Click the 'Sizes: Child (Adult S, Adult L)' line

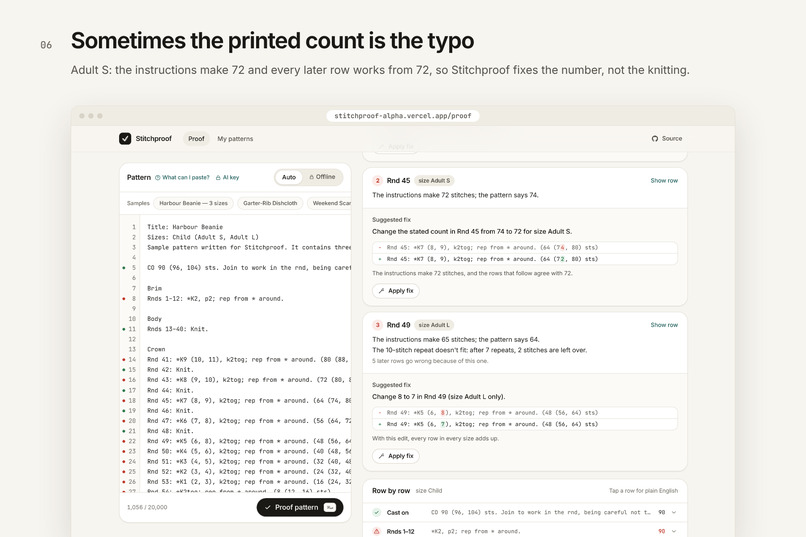coord(203,237)
